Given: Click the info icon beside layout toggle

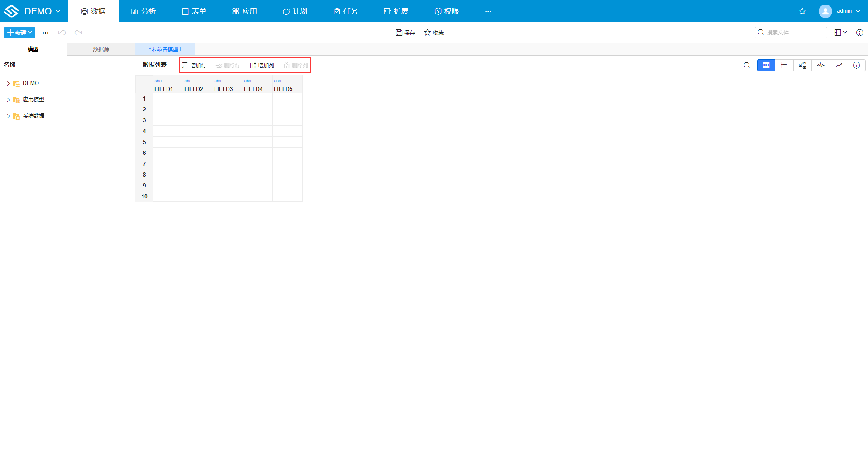Looking at the screenshot, I should (x=859, y=33).
